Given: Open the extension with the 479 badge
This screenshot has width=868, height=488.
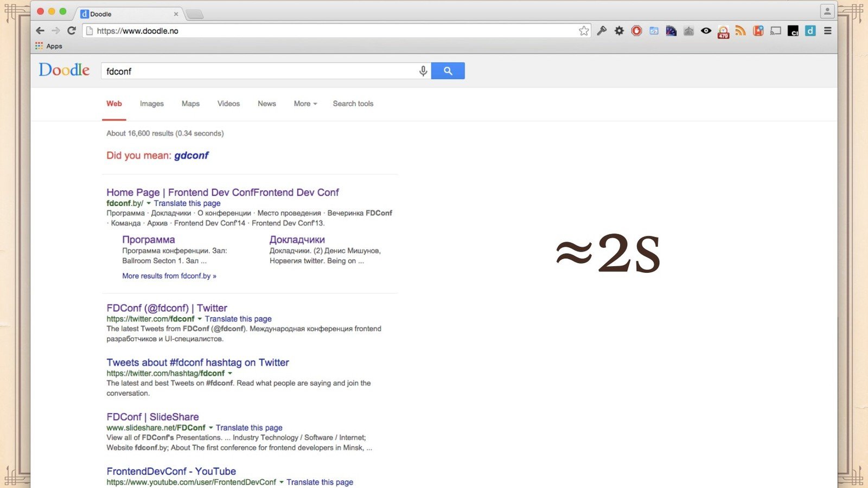Looking at the screenshot, I should tap(723, 32).
